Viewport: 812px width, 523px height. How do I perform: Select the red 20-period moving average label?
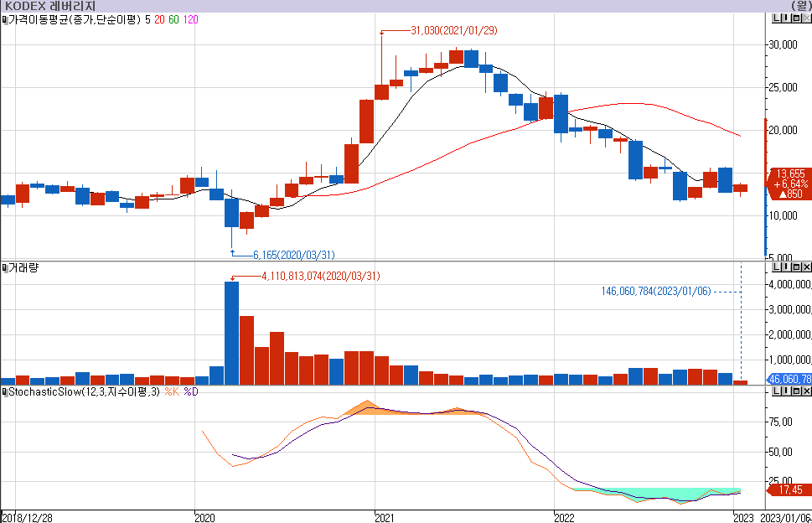pyautogui.click(x=159, y=19)
